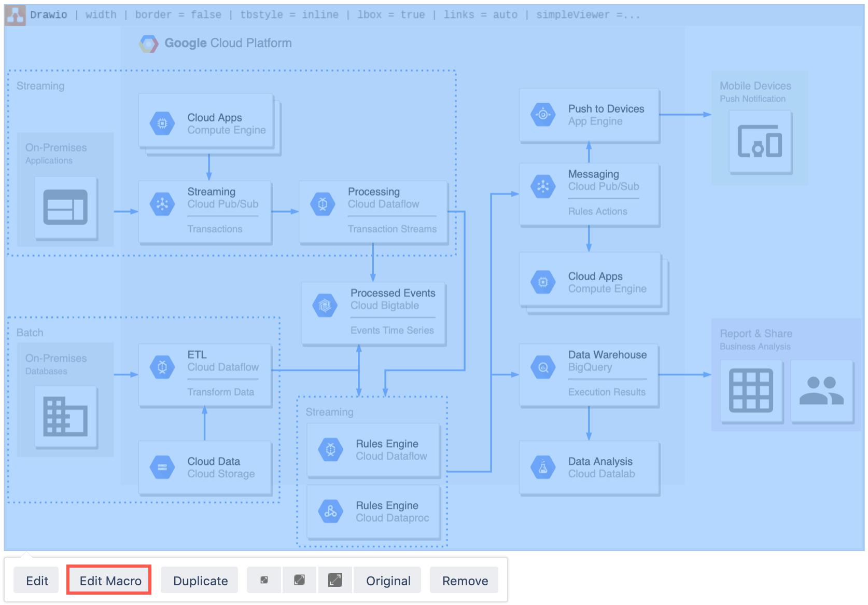Select the small diagram size icon

pyautogui.click(x=263, y=580)
